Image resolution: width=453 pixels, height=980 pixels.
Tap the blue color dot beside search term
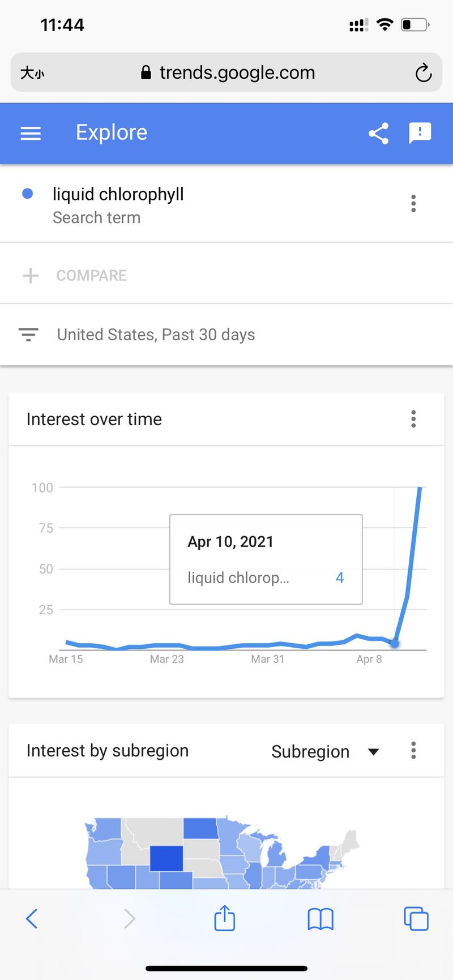[x=27, y=194]
